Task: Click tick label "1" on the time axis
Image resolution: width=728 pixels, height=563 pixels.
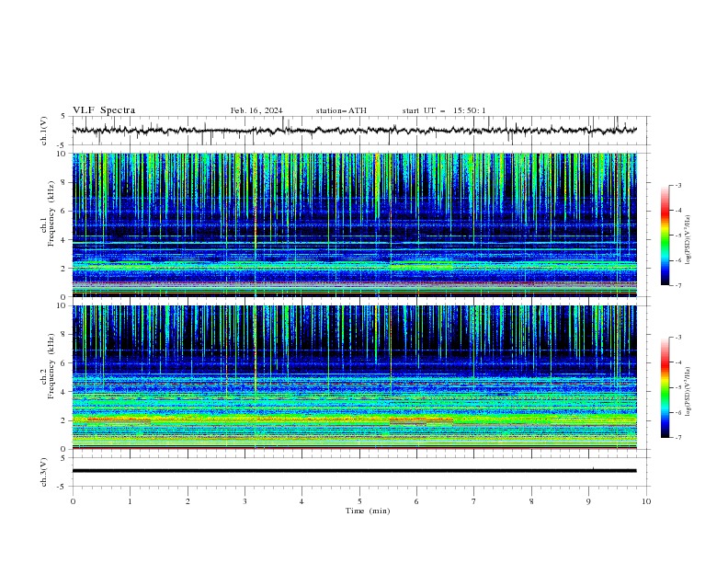Action: 130,501
